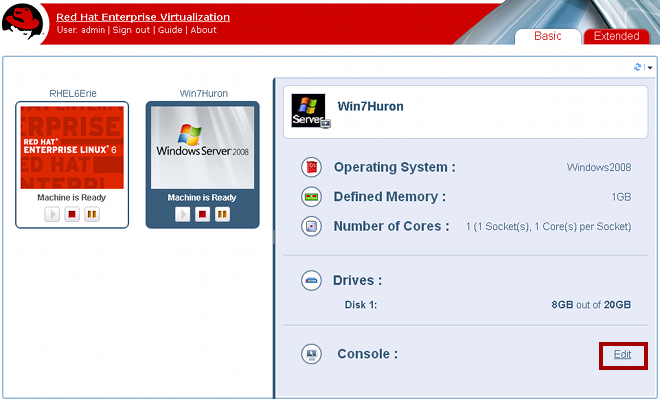Viewport: 660px width, 401px height.
Task: Pause the RHEL6Erie virtual machine
Action: pos(92,215)
